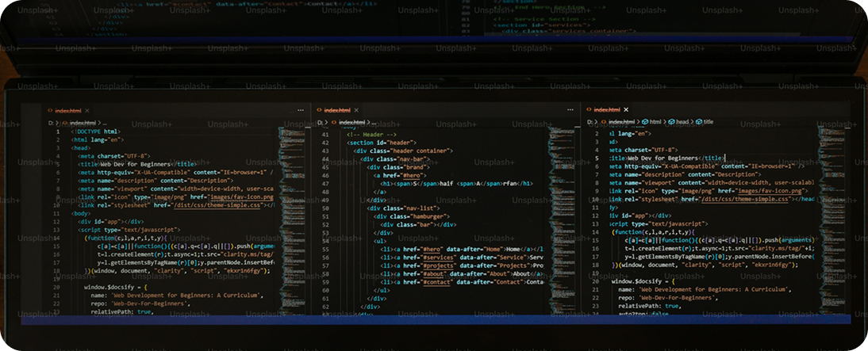The height and width of the screenshot is (351, 868).
Task: Open More Actions in the left editor group
Action: point(301,110)
